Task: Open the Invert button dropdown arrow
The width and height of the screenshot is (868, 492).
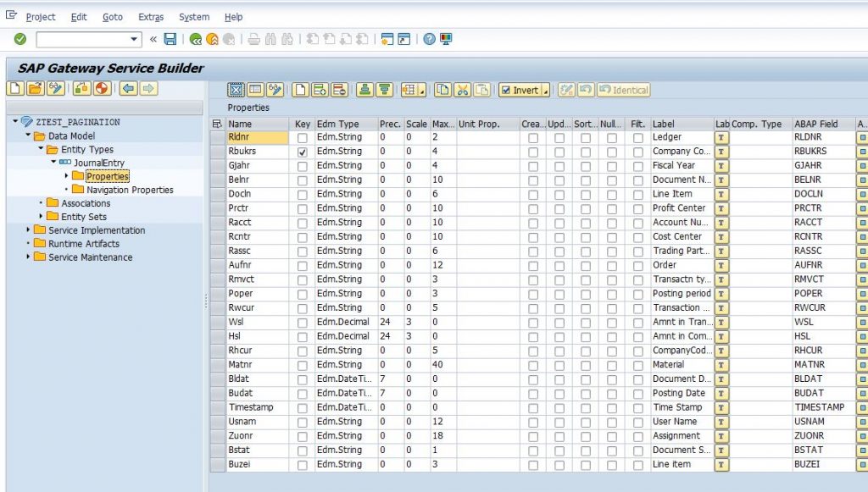Action: pyautogui.click(x=545, y=91)
